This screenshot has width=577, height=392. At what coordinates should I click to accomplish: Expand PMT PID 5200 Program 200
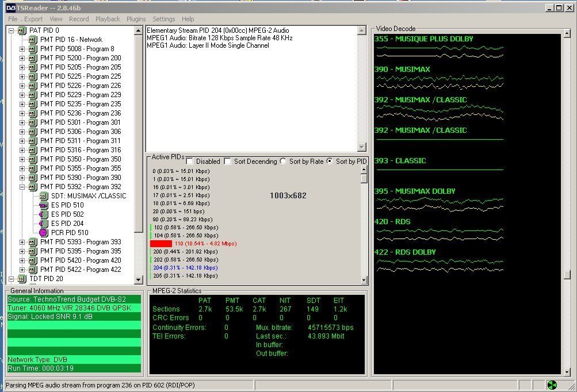point(22,58)
